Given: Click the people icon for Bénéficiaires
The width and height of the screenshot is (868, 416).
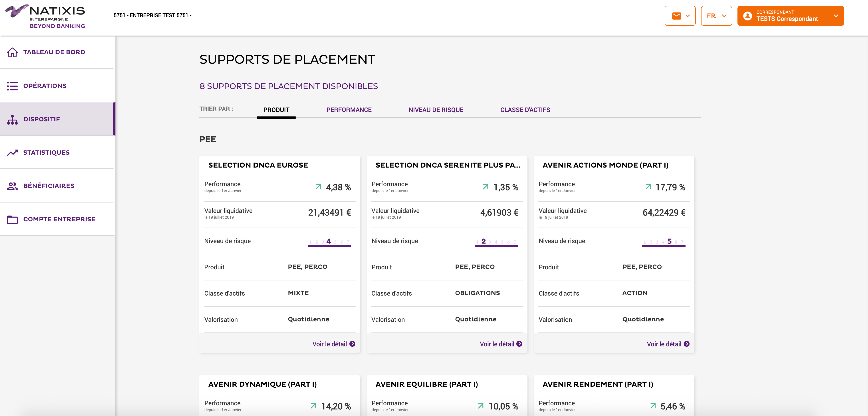Looking at the screenshot, I should tap(12, 186).
